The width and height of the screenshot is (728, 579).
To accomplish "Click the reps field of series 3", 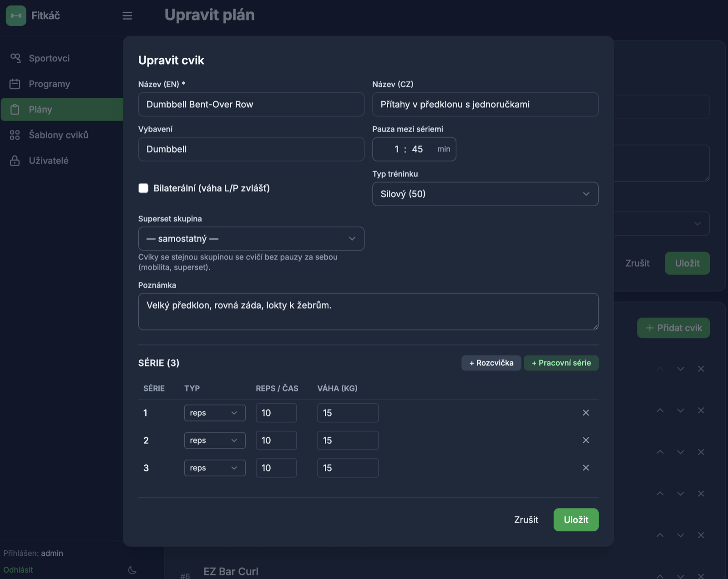I will coord(276,468).
